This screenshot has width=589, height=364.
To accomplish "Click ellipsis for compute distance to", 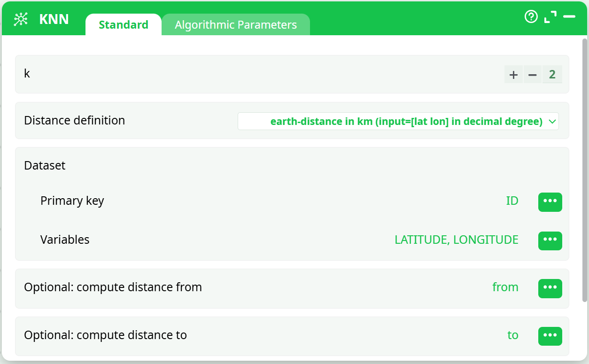I will [550, 336].
